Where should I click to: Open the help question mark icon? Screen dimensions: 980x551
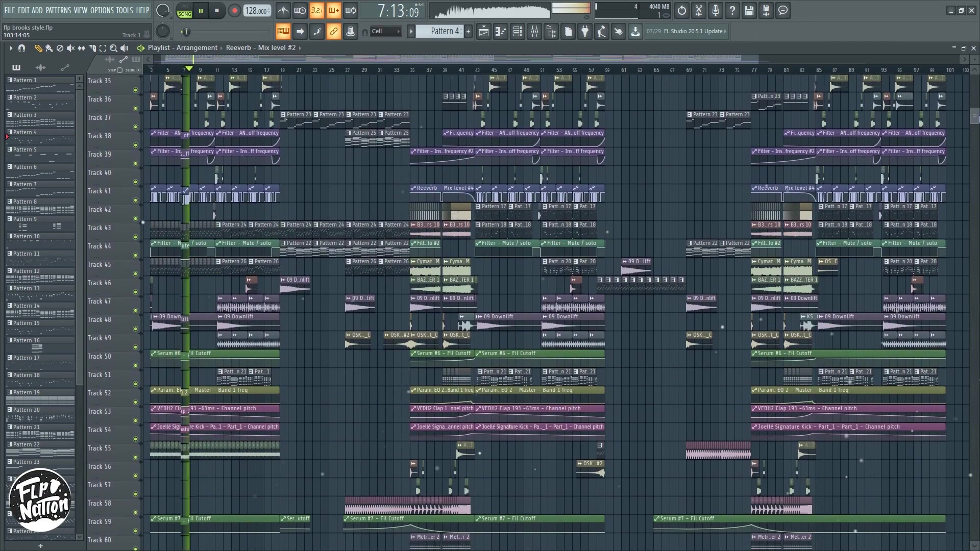pyautogui.click(x=732, y=10)
